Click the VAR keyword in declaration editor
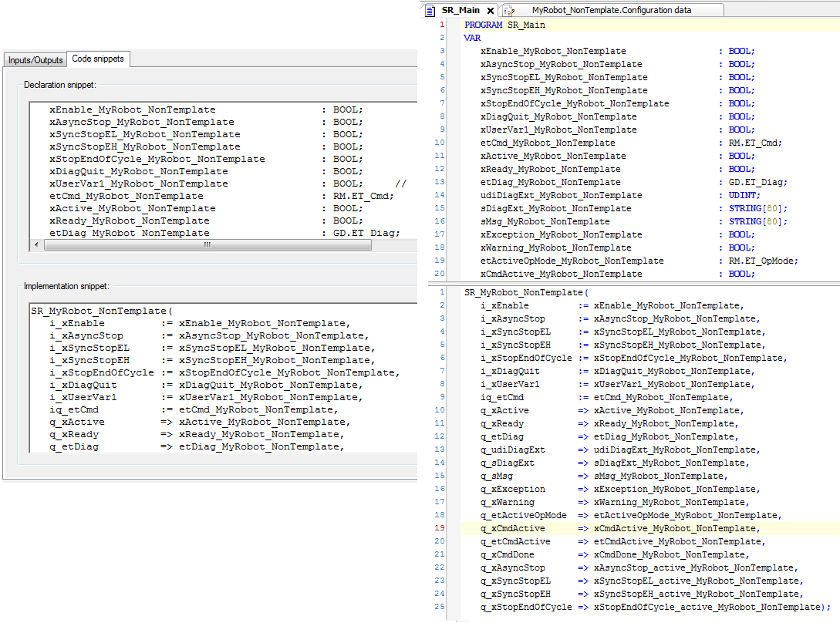This screenshot has width=840, height=623. [471, 38]
